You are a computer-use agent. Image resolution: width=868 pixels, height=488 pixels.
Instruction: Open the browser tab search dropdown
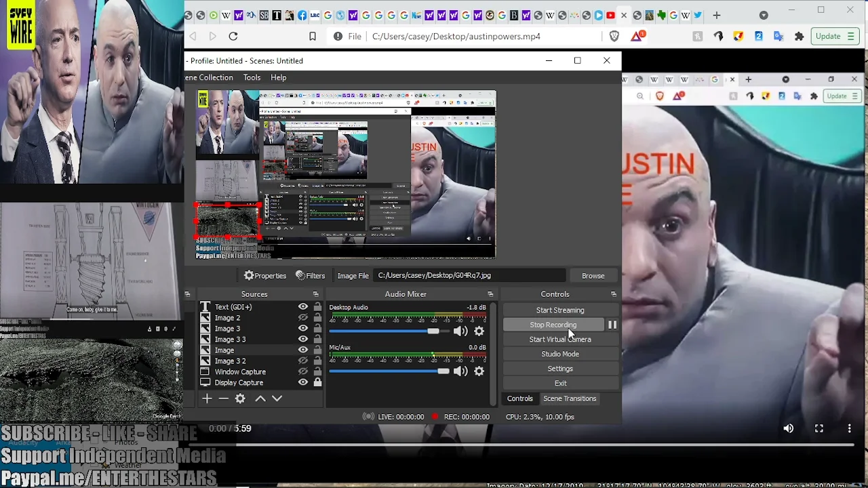point(764,15)
